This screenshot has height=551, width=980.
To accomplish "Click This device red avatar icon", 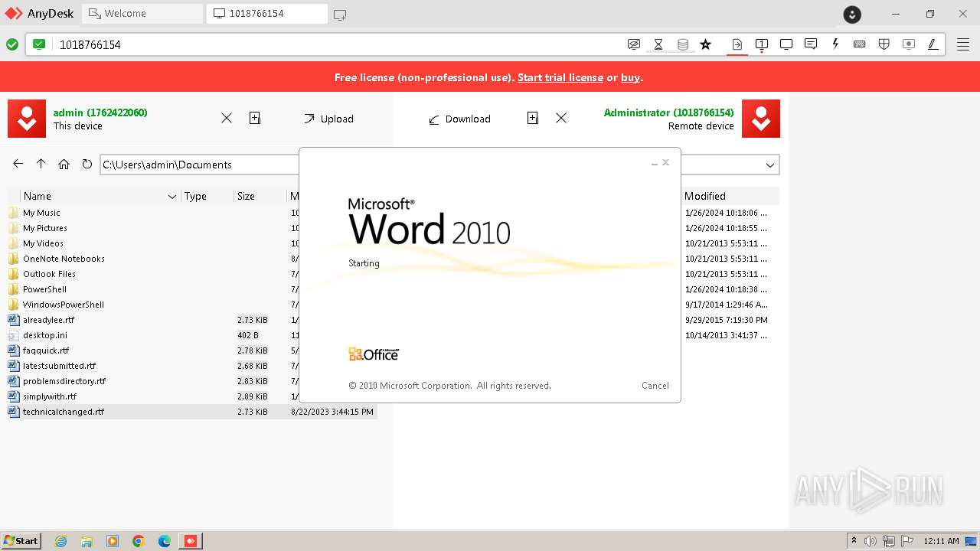I will [27, 119].
